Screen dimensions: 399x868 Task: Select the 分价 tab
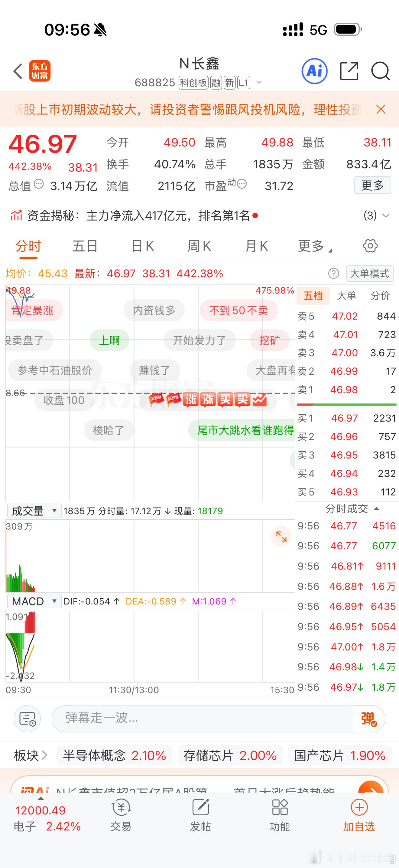(x=380, y=295)
